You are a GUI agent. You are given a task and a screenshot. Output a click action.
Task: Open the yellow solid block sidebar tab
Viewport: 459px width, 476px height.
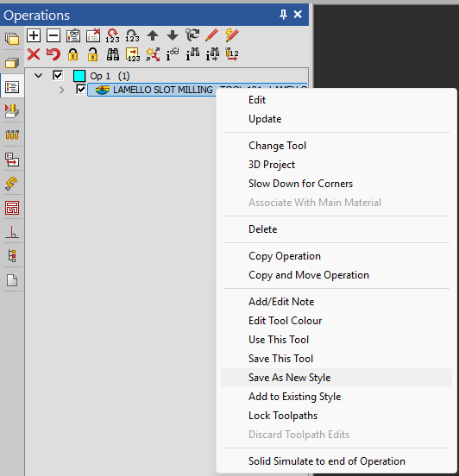pyautogui.click(x=12, y=63)
